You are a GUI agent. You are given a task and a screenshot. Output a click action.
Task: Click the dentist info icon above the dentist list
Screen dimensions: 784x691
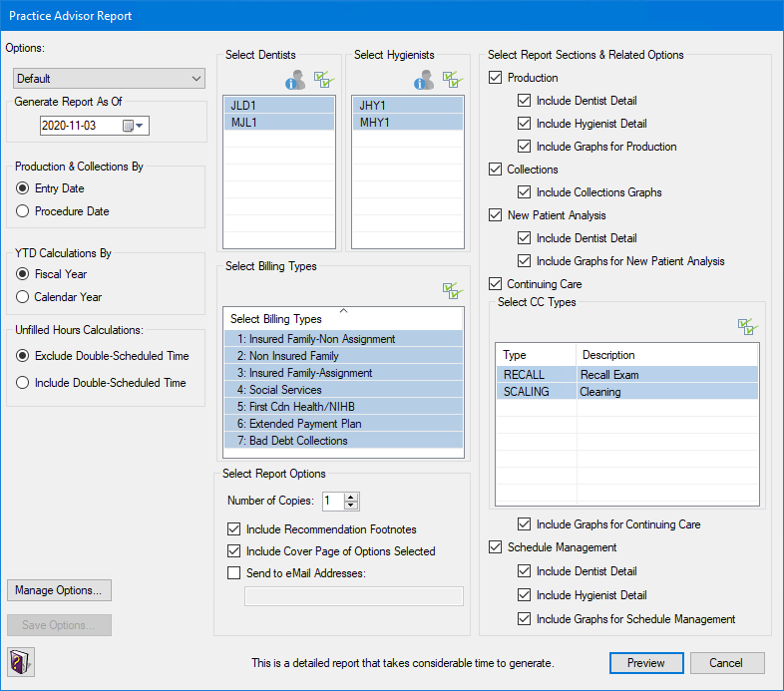pyautogui.click(x=295, y=80)
